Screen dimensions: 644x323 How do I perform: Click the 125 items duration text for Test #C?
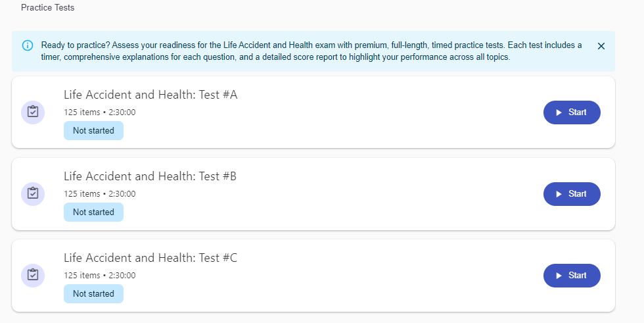99,276
